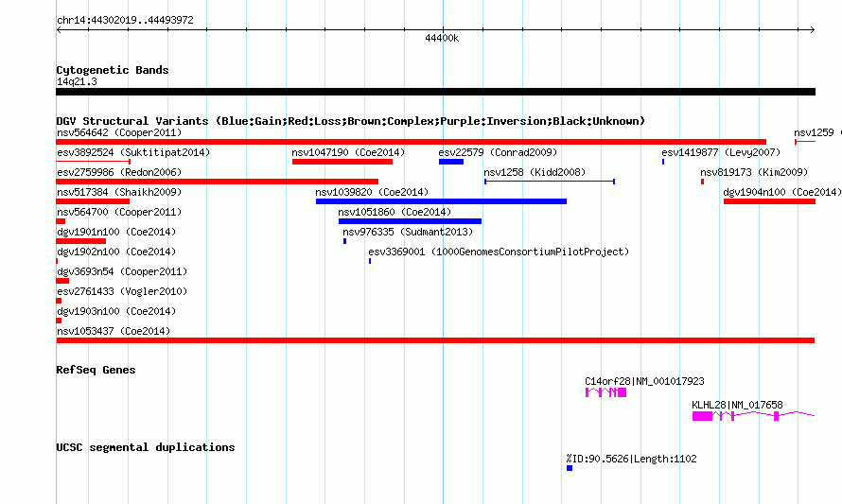Click the nsv819173 (Kim2009) label
The width and height of the screenshot is (842, 504).
pos(754,172)
